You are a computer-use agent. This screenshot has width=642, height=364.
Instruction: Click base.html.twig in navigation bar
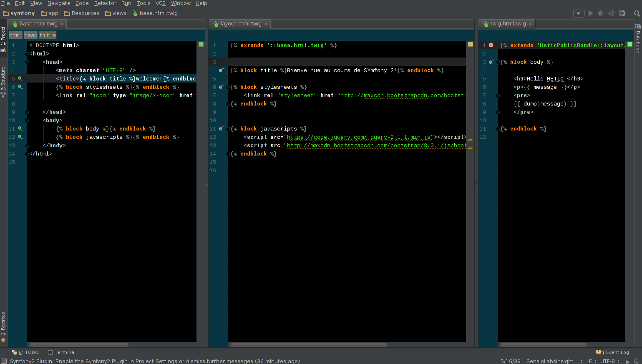[155, 13]
